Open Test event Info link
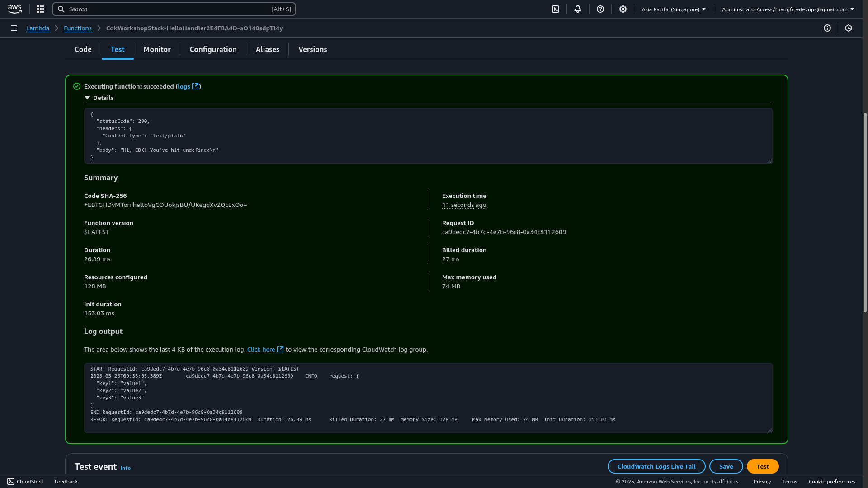 [126, 468]
